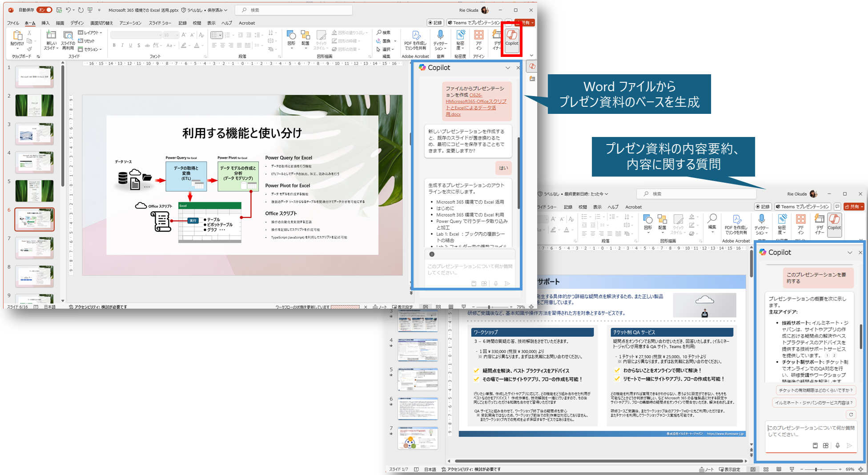
Task: Click the refresh suggestions icon in back Copilot pane
Action: pos(851,415)
